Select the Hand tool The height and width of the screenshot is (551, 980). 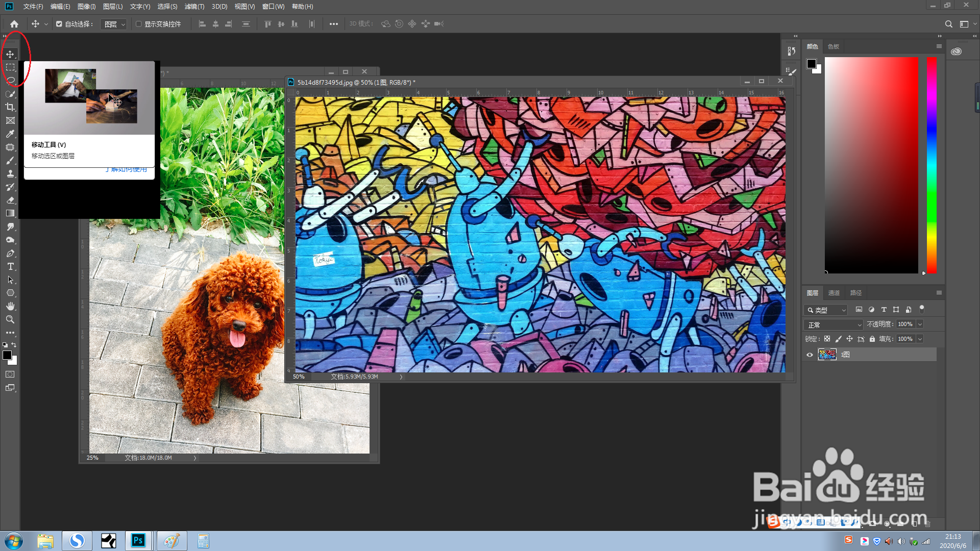tap(10, 306)
